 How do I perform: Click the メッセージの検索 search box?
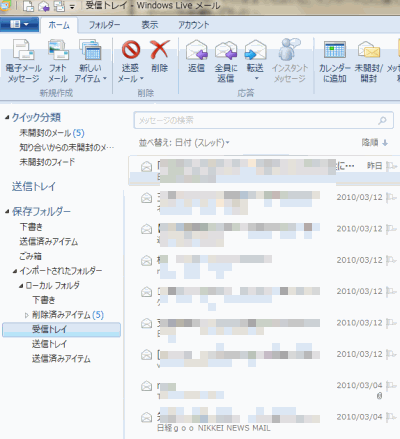click(263, 120)
